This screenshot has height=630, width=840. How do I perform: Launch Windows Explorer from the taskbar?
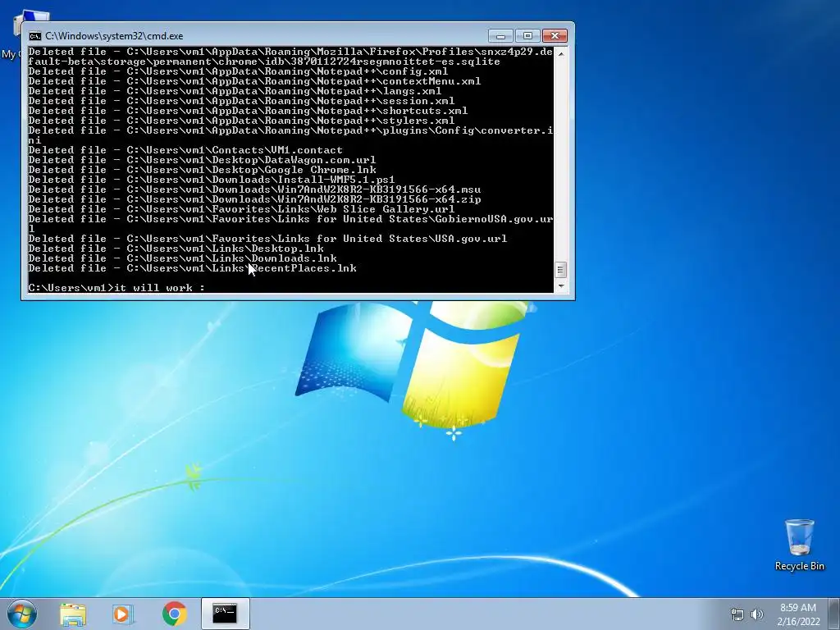[73, 614]
